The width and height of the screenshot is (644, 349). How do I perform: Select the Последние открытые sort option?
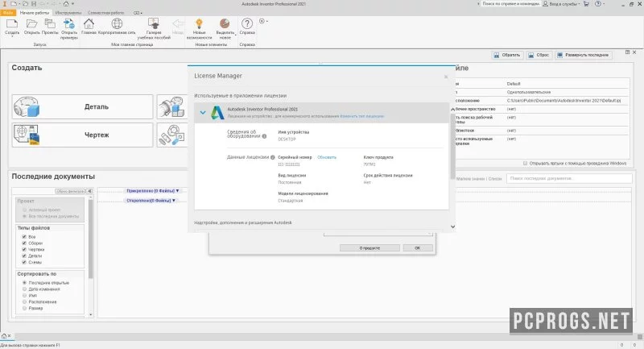25,283
